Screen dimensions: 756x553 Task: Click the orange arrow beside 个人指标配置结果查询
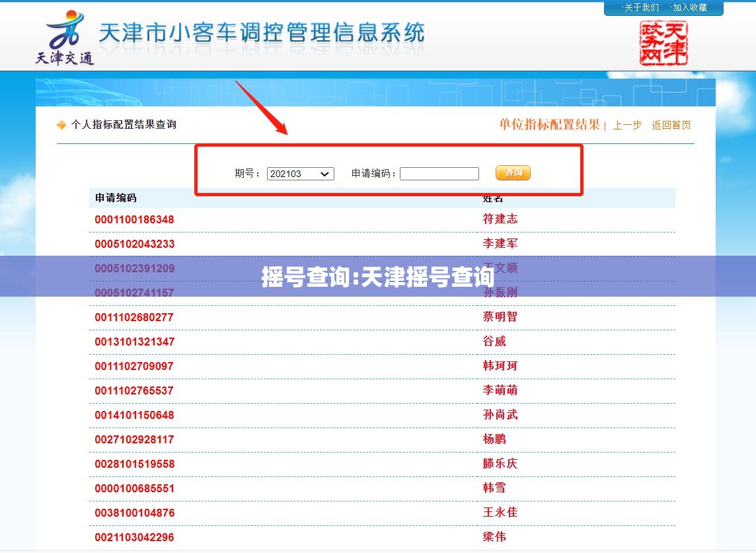coord(61,125)
